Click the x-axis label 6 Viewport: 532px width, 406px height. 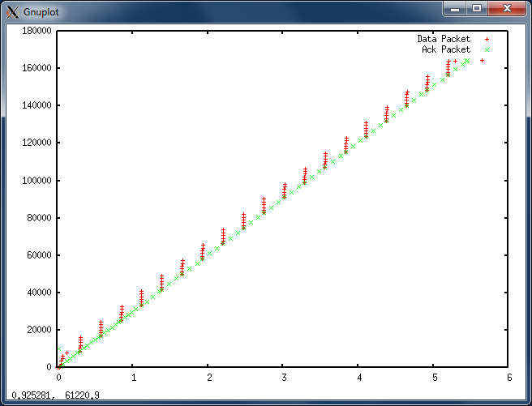[x=509, y=377]
